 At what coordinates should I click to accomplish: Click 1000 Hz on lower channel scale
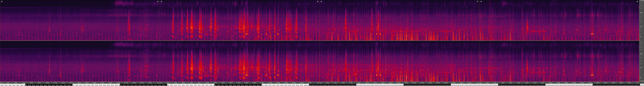point(641,54)
